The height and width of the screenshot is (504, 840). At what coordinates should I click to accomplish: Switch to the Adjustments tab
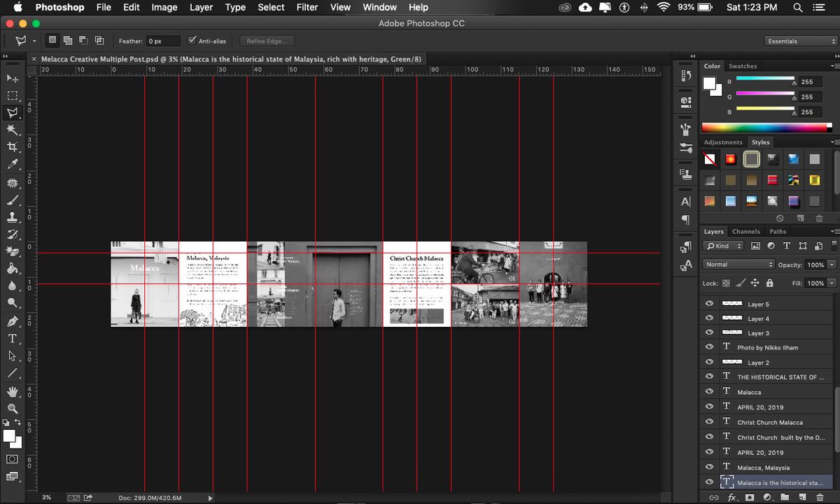click(723, 142)
